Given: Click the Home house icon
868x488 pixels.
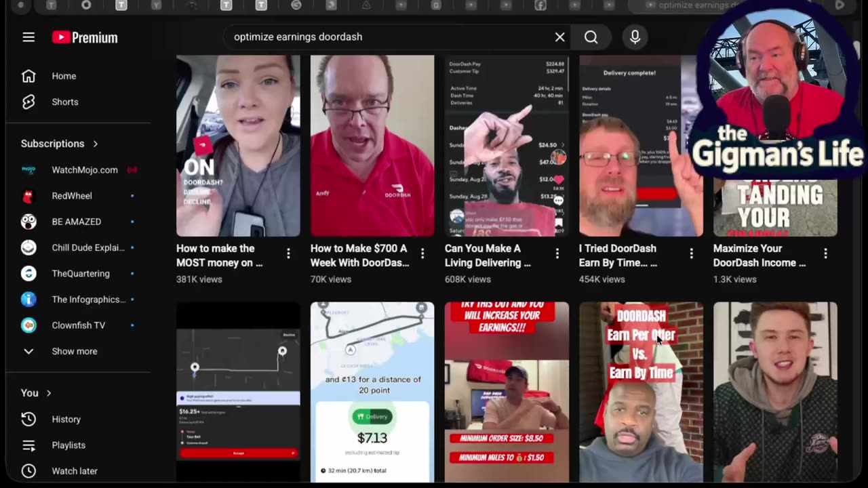Looking at the screenshot, I should click(28, 76).
